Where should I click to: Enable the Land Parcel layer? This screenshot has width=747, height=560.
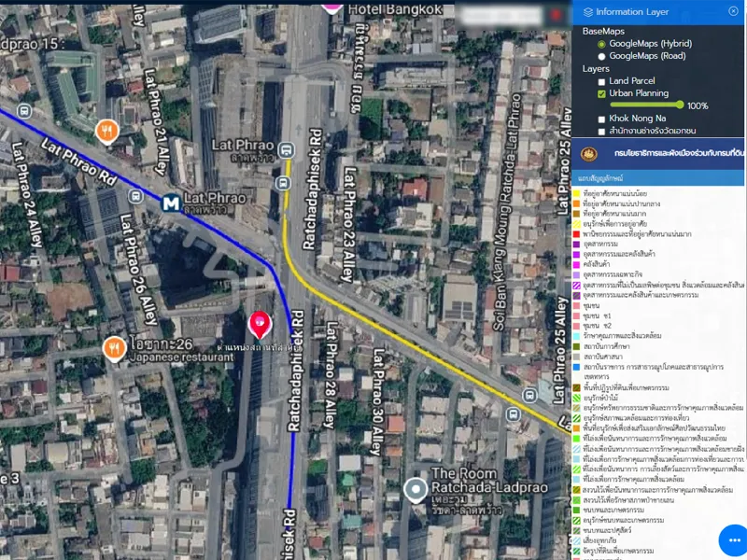601,82
